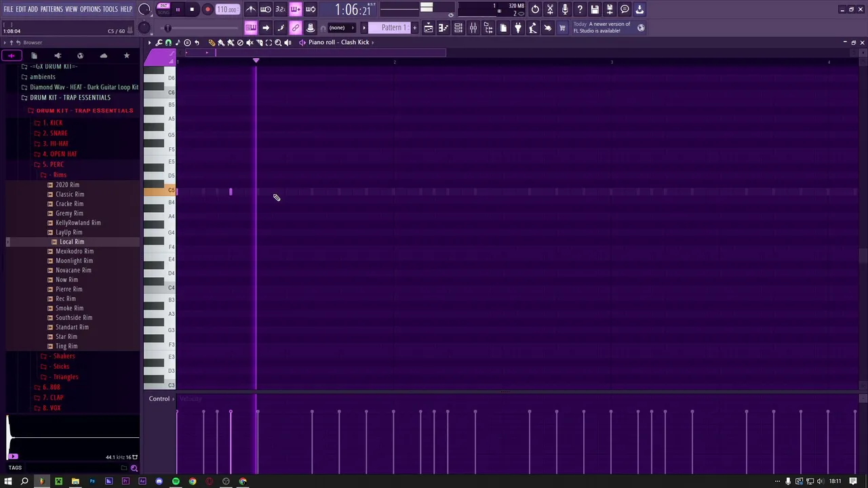The height and width of the screenshot is (488, 868).
Task: Open the OPTIONS menu
Action: (x=90, y=9)
